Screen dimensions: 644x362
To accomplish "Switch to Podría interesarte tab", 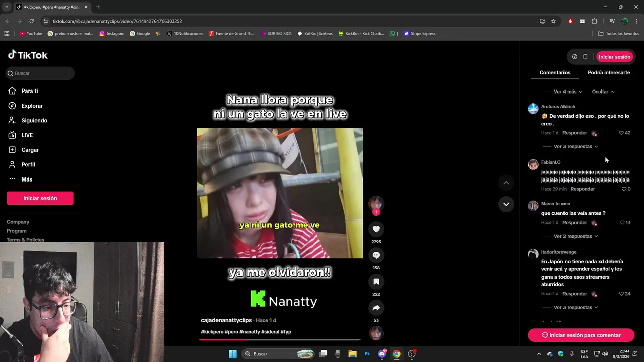I will [609, 73].
